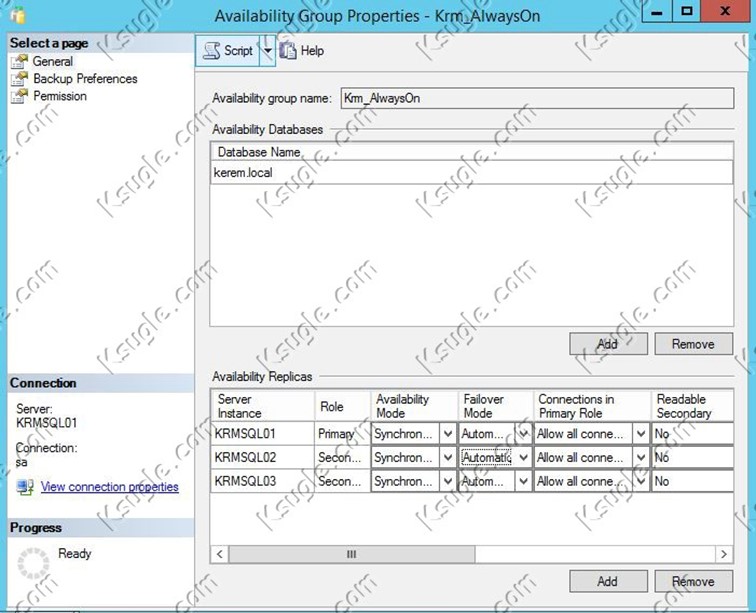756x613 pixels.
Task: Click Readable Secondary cell for KRMSQL01
Action: coord(692,434)
